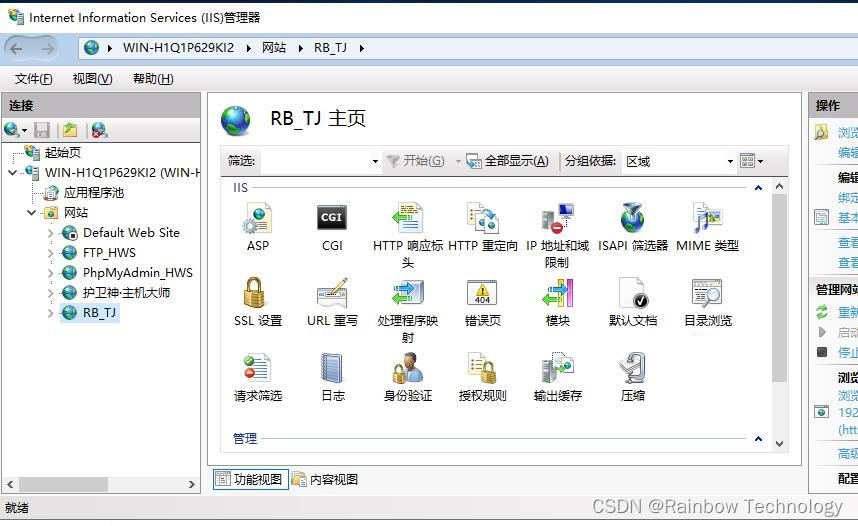Click the connections pane left scroll arrow
This screenshot has height=526, width=858.
point(10,484)
